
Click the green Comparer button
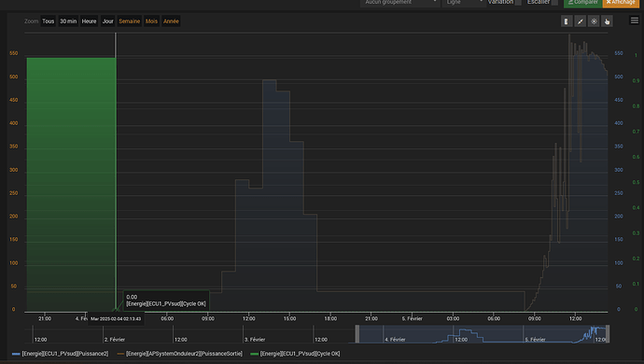pos(582,3)
